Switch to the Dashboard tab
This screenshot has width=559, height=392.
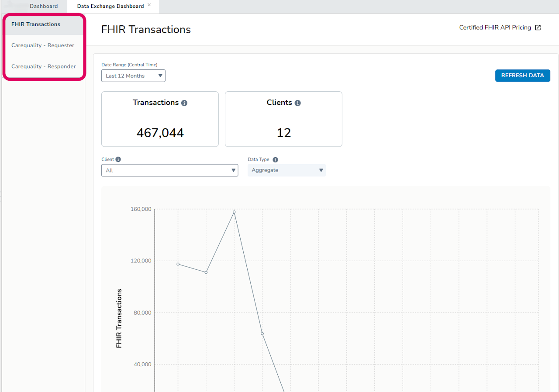44,6
